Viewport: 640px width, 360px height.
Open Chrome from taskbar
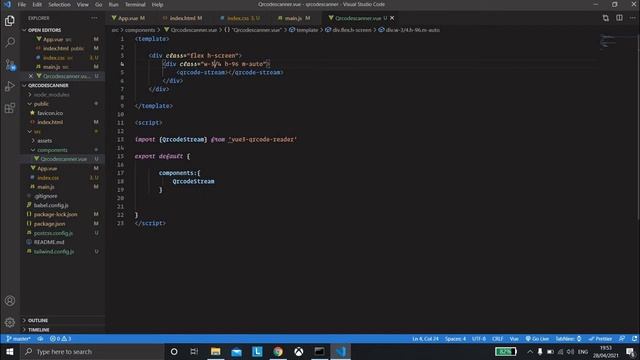[x=278, y=351]
